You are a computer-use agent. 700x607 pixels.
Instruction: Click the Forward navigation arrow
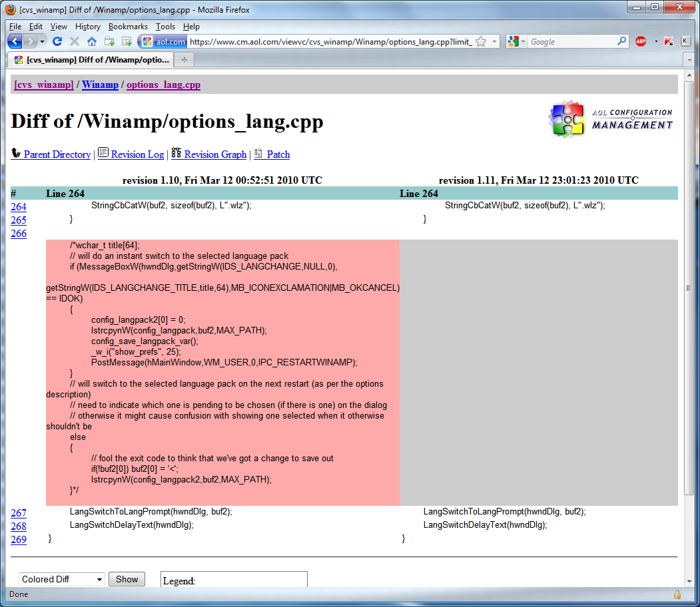click(x=30, y=41)
